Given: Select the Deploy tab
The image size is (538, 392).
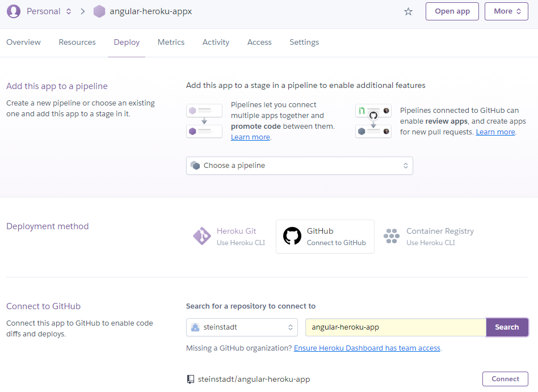Looking at the screenshot, I should (x=127, y=42).
